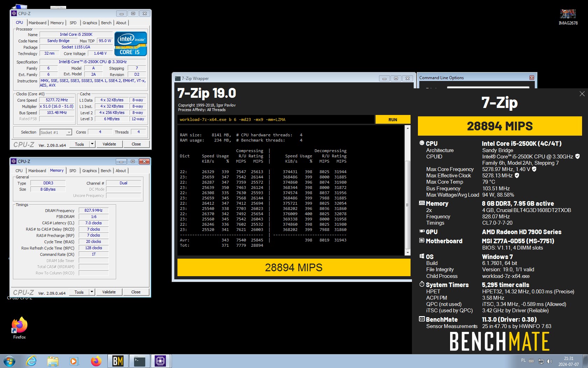This screenshot has width=588, height=368.
Task: Open About tab in bottom CPU-Z window
Action: [x=121, y=171]
